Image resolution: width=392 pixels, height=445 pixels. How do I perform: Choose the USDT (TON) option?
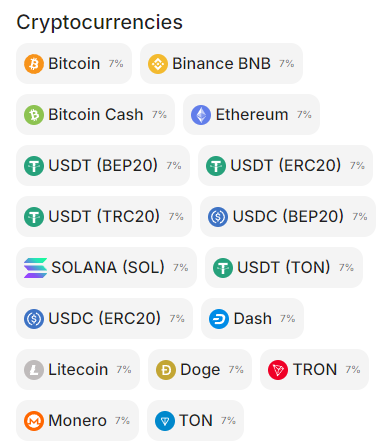coord(284,268)
